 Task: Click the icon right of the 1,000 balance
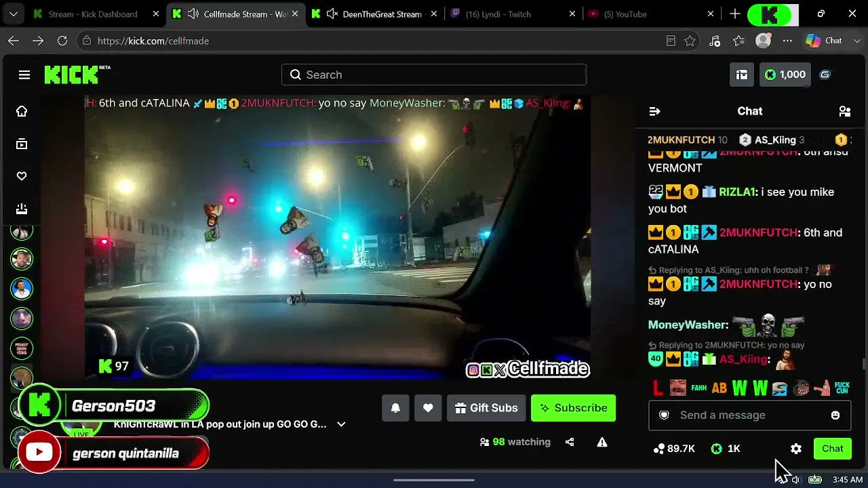pos(825,75)
